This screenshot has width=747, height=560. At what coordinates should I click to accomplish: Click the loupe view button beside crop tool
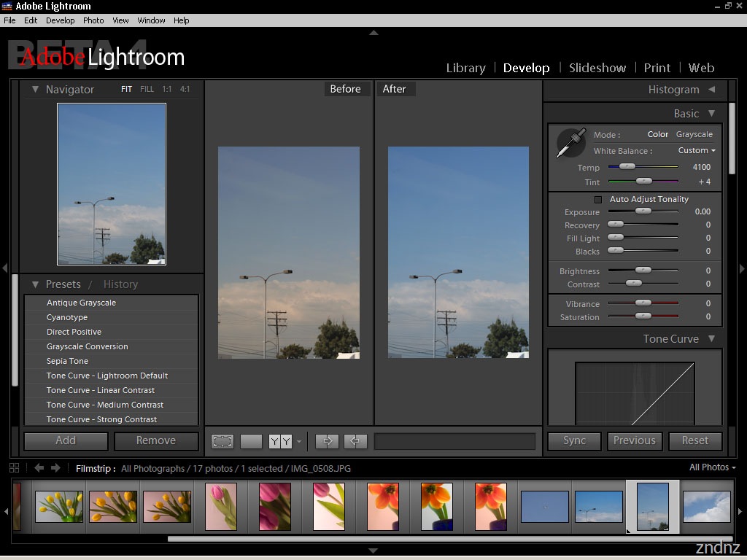click(x=251, y=441)
